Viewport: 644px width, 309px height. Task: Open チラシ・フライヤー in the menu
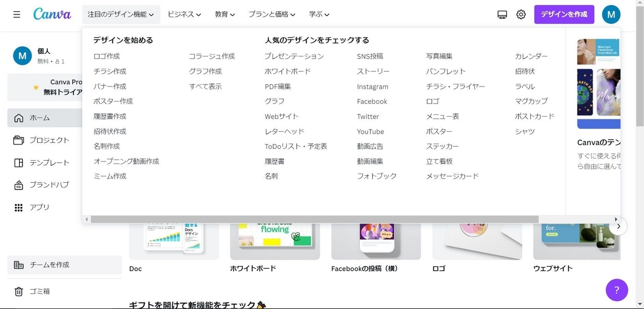coord(456,87)
